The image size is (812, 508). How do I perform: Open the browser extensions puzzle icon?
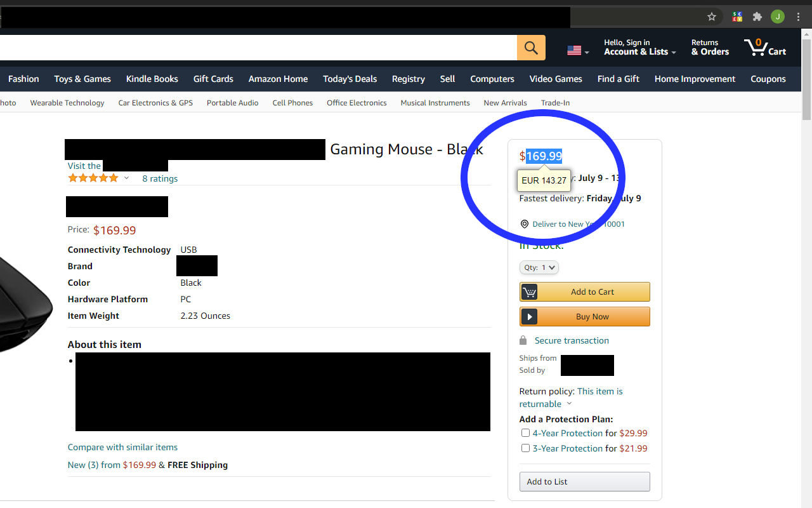tap(757, 17)
